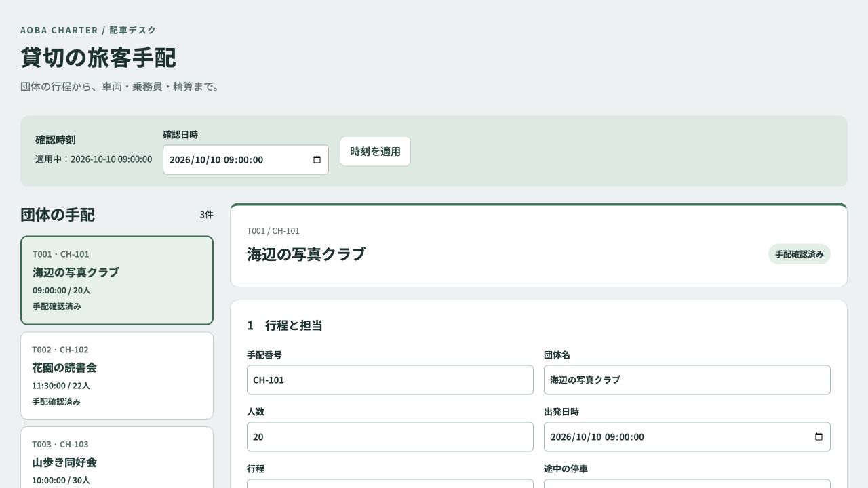Select the 海辺の写真クラブ card in list
The image size is (868, 488).
tap(117, 281)
